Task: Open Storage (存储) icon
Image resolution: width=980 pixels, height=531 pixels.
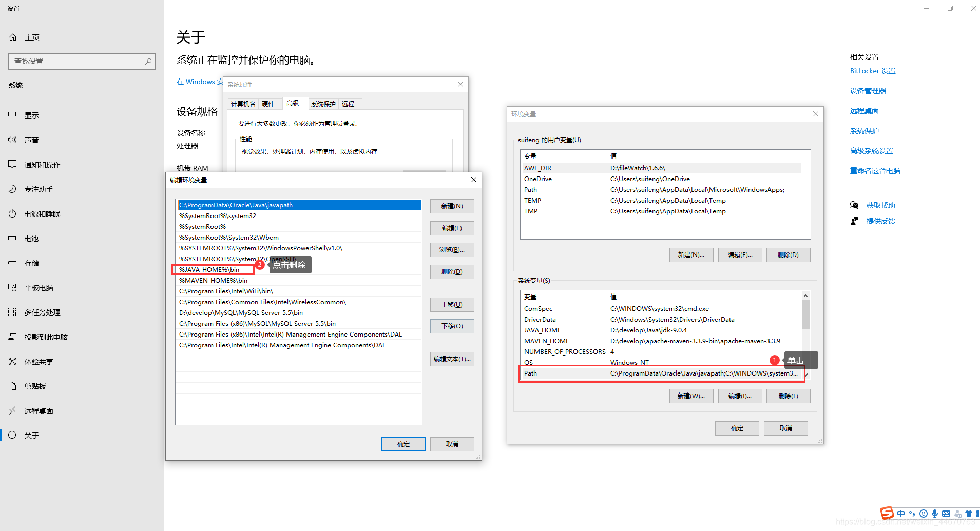Action: 12,263
